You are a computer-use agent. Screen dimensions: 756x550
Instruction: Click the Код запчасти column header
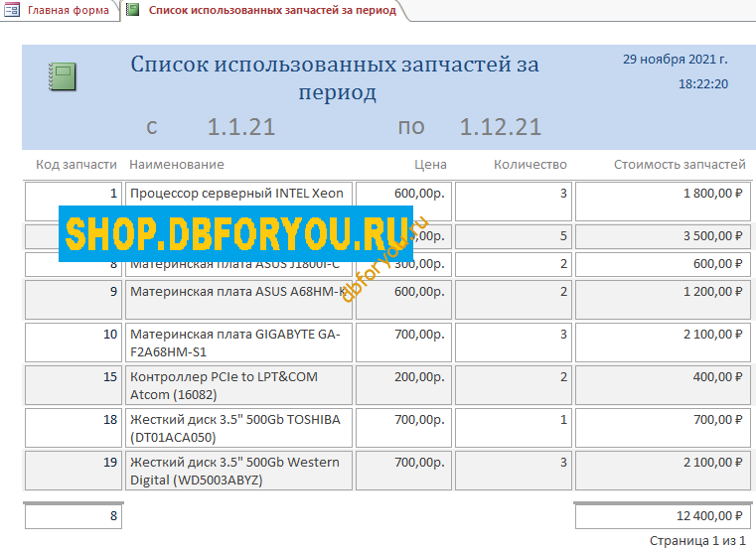(x=76, y=165)
